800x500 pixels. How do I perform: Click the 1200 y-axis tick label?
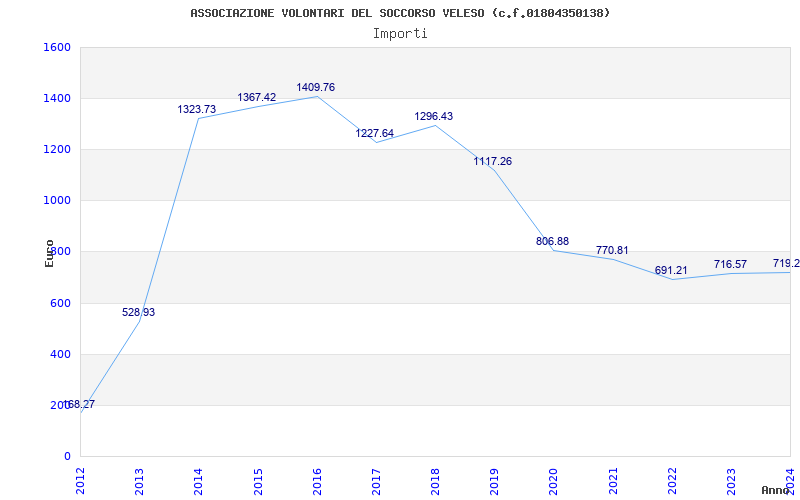tap(57, 149)
